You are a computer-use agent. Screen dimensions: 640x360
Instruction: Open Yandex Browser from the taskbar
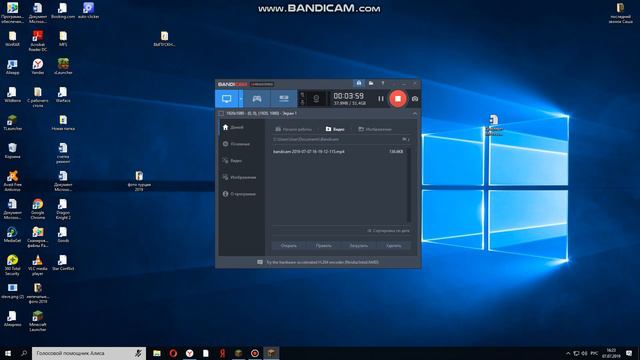point(189,353)
